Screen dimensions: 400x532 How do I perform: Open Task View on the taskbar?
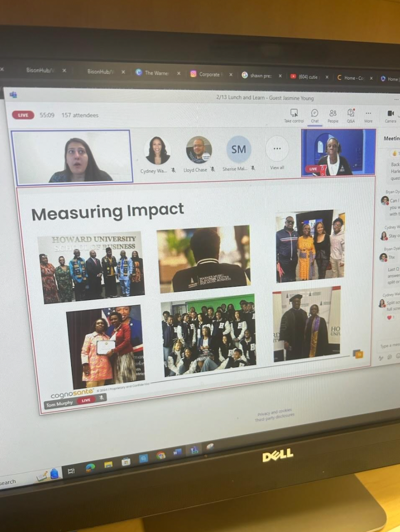[71, 471]
